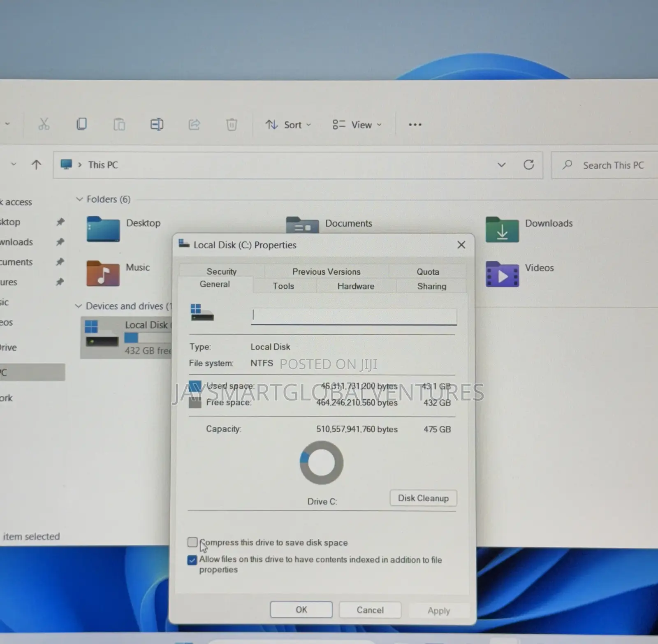Switch to the Previous Versions tab
The width and height of the screenshot is (658, 644).
327,271
